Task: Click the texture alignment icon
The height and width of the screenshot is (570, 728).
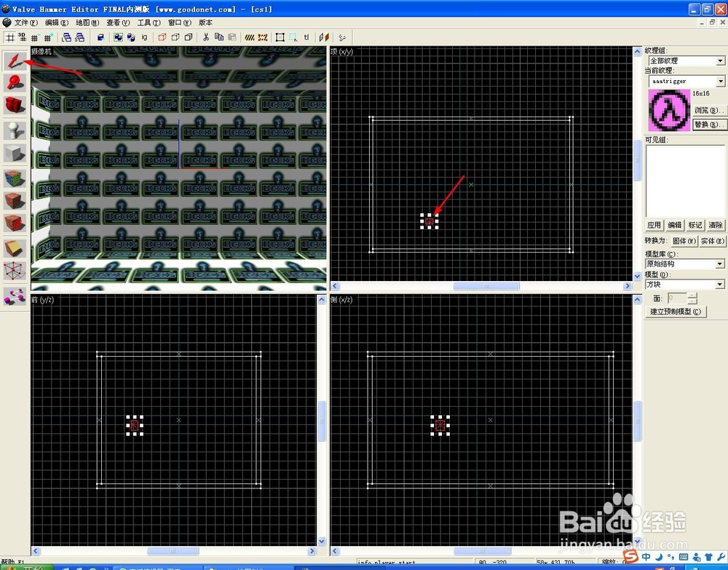Action: click(x=324, y=38)
